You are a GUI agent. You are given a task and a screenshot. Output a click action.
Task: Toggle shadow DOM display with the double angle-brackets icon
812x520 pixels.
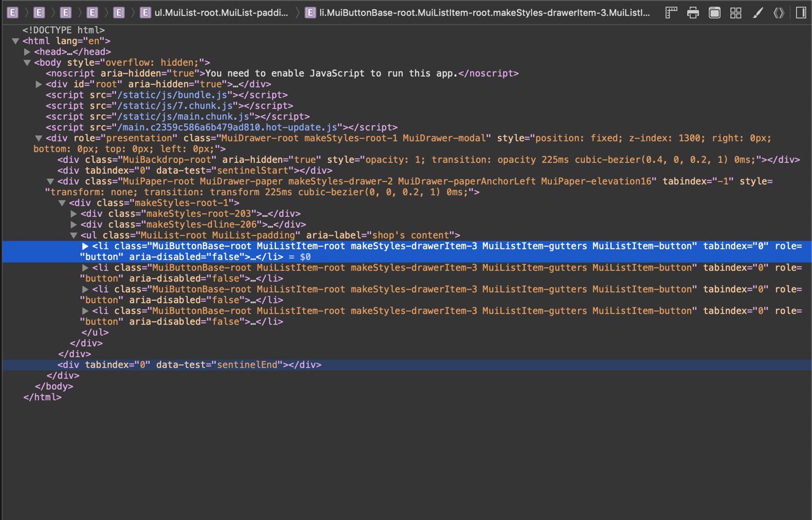click(x=778, y=12)
